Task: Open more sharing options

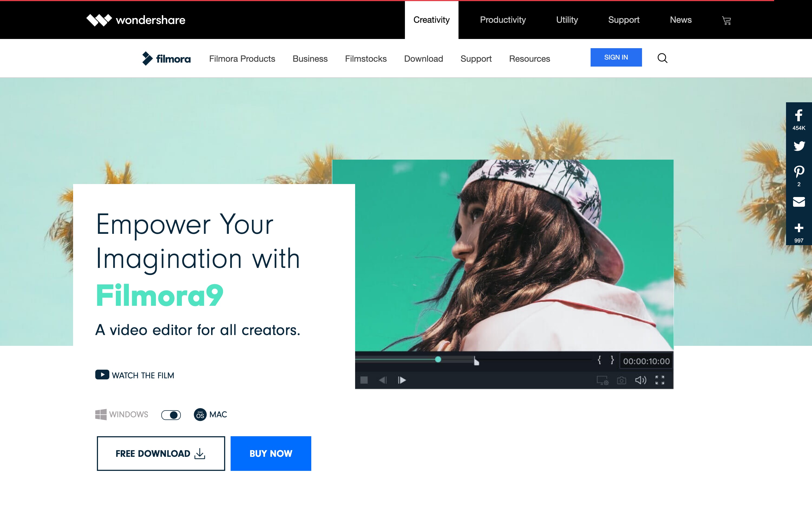Action: [798, 228]
